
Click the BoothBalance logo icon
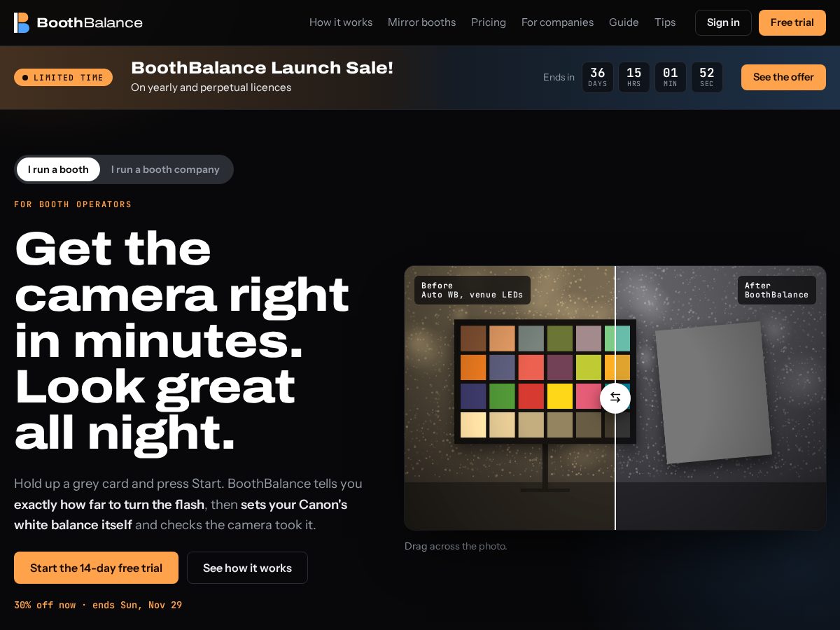(x=22, y=22)
